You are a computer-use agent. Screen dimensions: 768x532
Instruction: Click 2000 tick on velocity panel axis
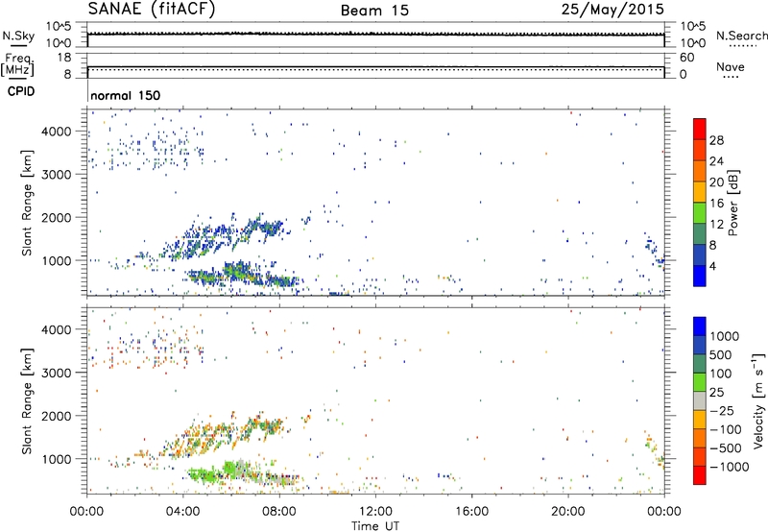coord(57,416)
